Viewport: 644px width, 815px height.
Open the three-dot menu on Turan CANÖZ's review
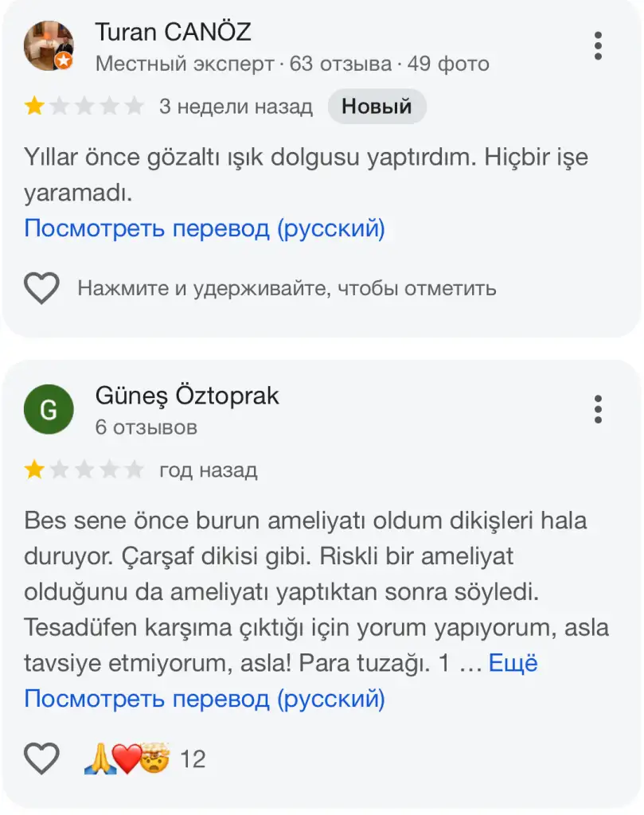pyautogui.click(x=598, y=46)
